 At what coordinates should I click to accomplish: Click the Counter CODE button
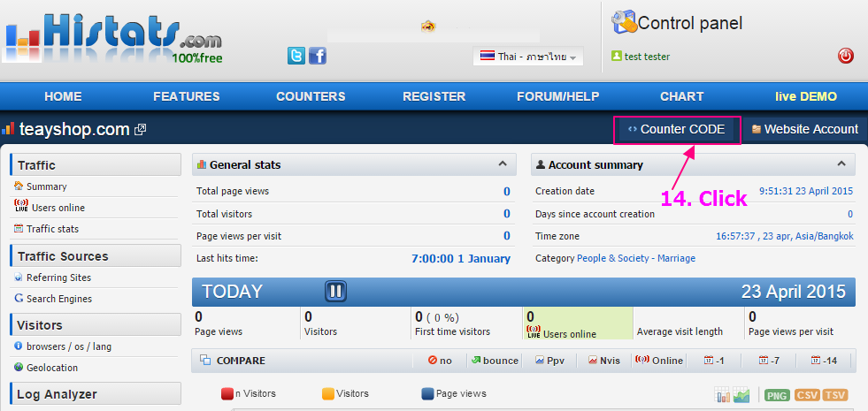677,129
